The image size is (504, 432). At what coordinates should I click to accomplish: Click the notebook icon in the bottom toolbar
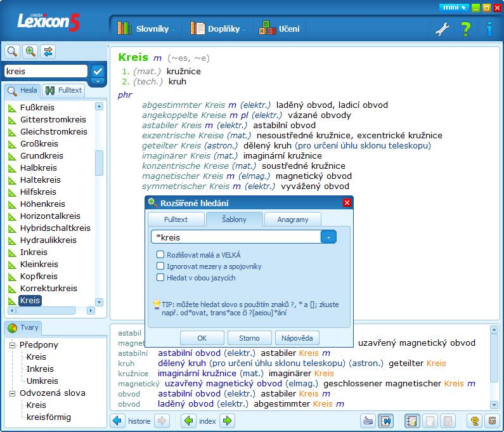coord(411,421)
